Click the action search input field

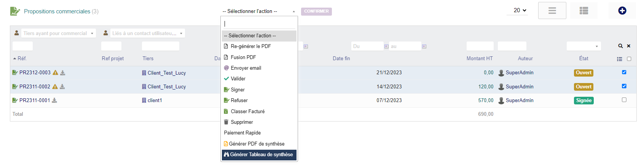(x=259, y=24)
